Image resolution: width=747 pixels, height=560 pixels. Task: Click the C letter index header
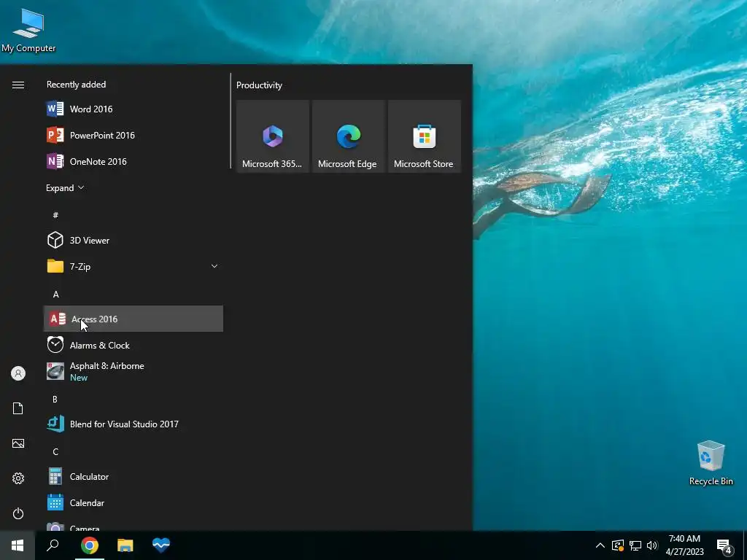click(x=55, y=451)
